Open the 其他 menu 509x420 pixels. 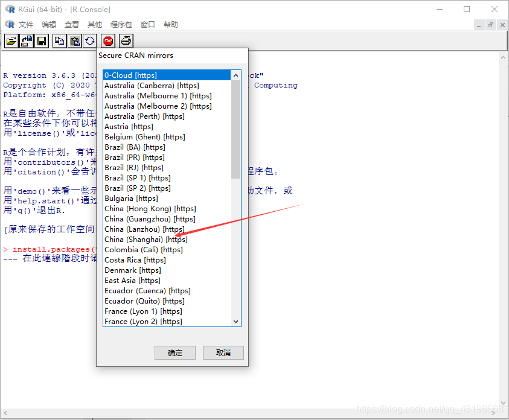coord(94,24)
